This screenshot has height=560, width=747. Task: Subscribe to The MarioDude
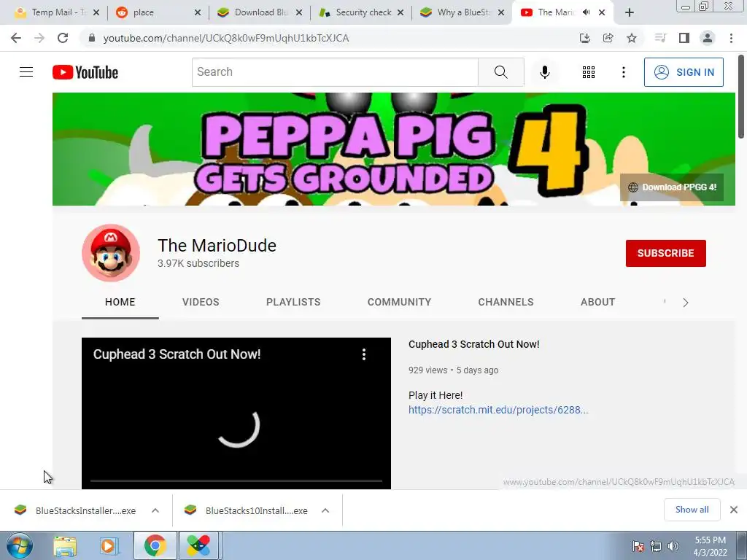click(665, 253)
